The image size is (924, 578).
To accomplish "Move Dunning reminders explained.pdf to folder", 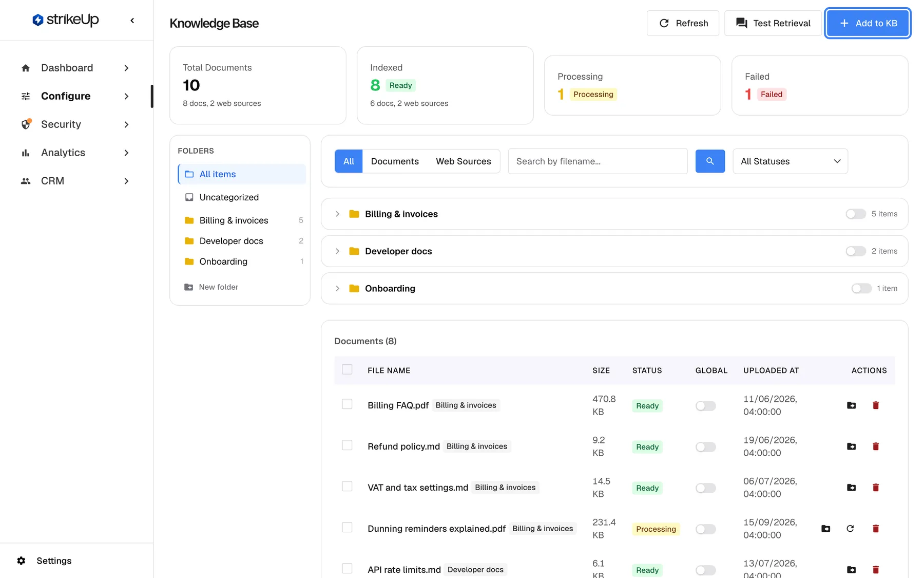I will coord(825,529).
